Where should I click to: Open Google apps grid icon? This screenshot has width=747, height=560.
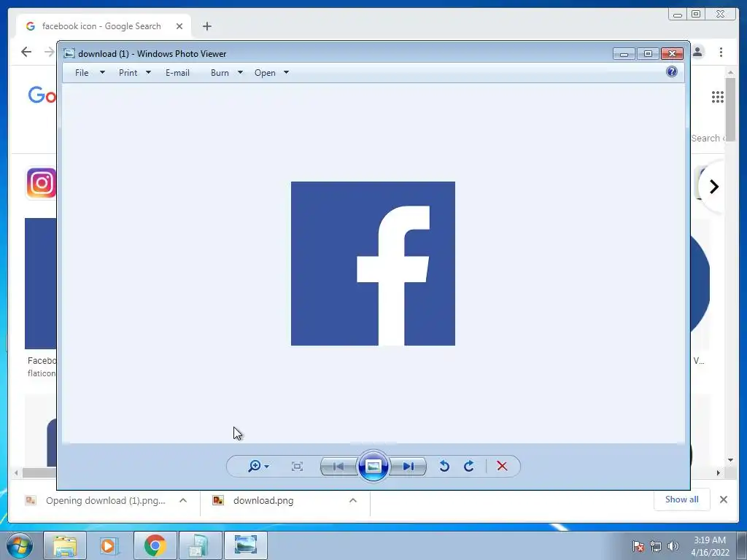(718, 97)
